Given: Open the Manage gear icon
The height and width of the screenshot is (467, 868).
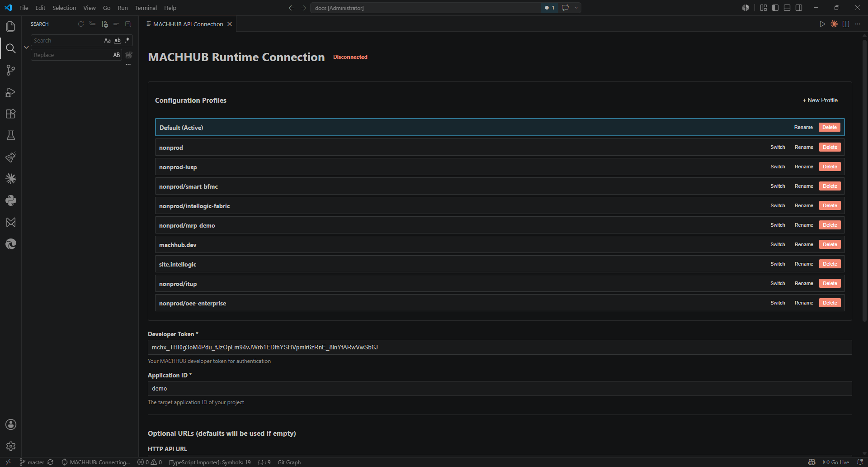Looking at the screenshot, I should (x=11, y=446).
